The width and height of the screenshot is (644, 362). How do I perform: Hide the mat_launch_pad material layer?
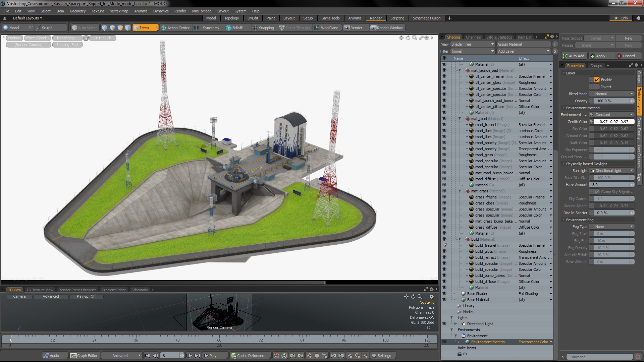coord(444,70)
